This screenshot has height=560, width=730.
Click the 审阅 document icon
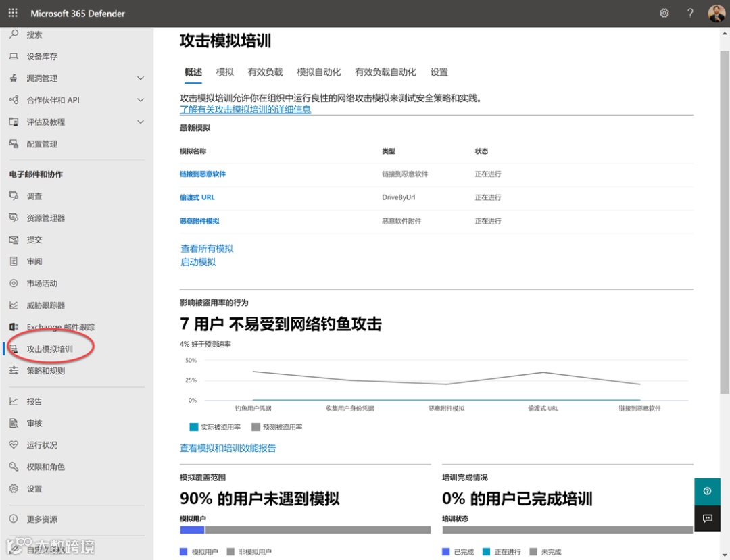pyautogui.click(x=14, y=261)
